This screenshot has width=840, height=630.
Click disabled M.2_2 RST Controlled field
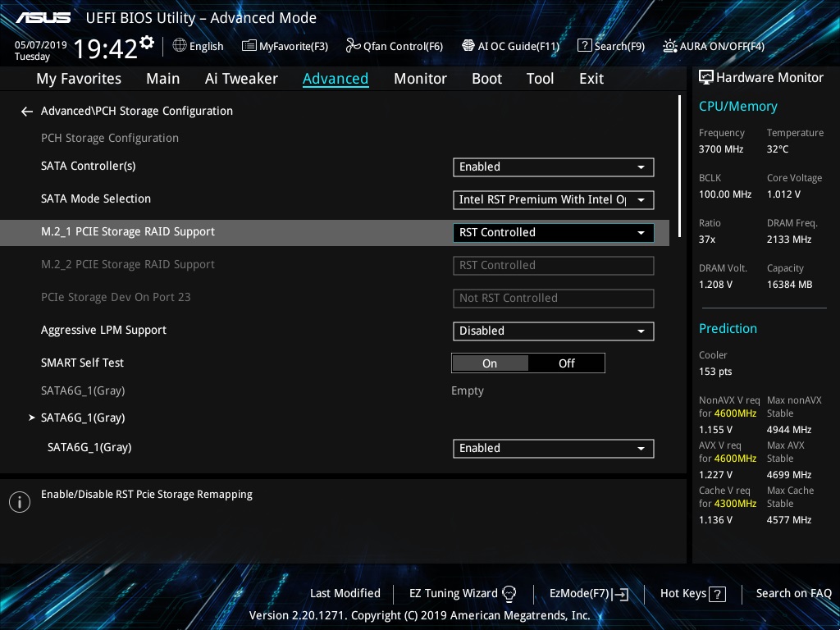tap(554, 265)
